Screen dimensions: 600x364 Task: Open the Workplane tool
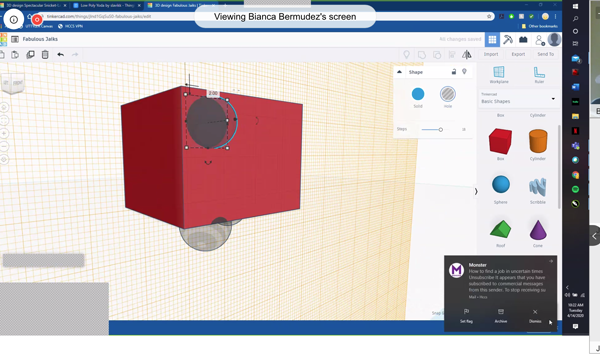tap(499, 75)
